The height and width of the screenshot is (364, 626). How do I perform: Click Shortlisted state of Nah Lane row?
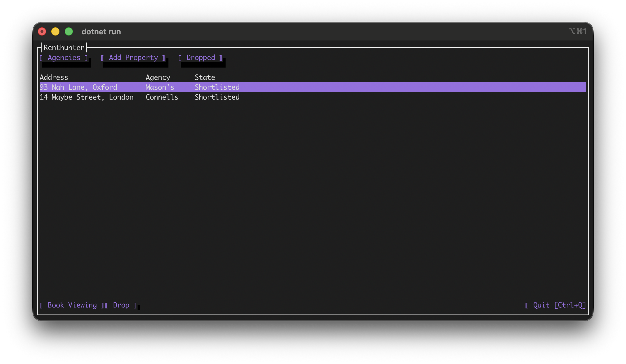[x=217, y=87]
